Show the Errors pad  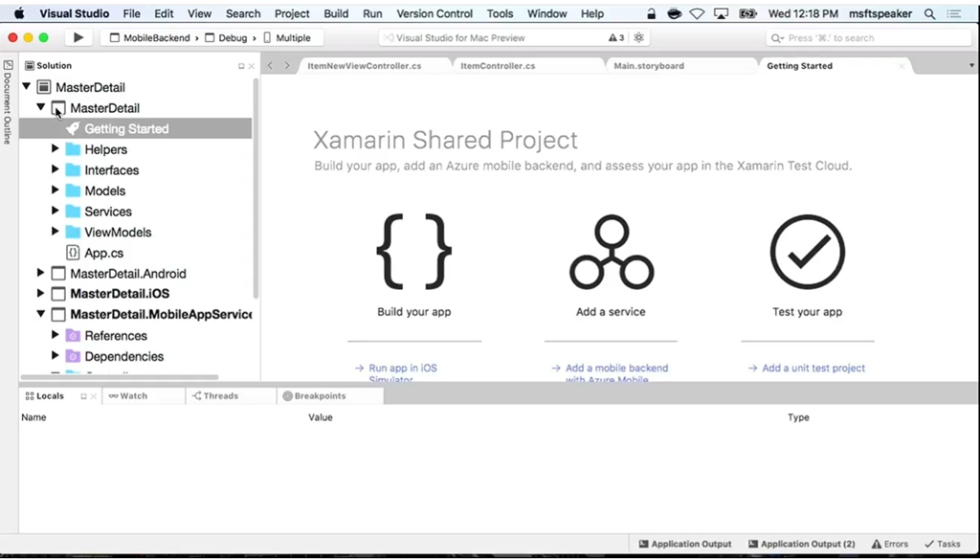890,544
